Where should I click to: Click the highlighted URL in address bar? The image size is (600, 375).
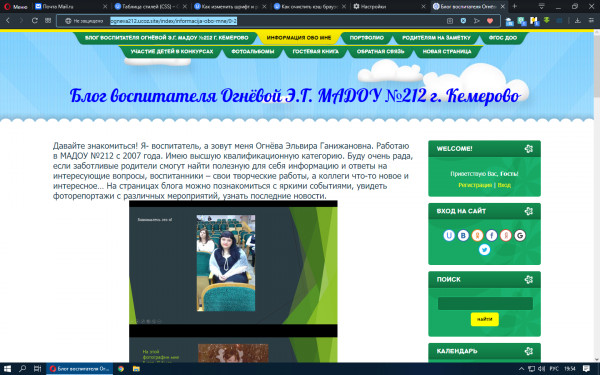173,21
